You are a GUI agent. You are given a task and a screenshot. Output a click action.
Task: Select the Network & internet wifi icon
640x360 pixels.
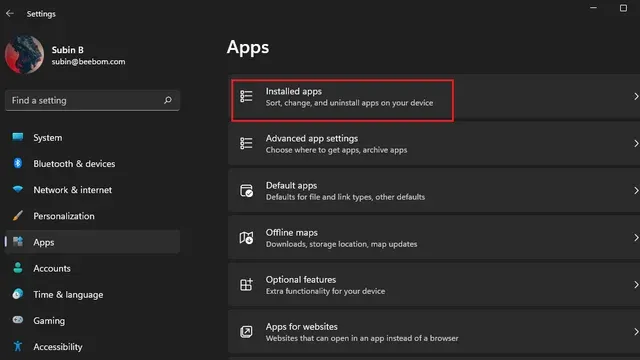(18, 189)
